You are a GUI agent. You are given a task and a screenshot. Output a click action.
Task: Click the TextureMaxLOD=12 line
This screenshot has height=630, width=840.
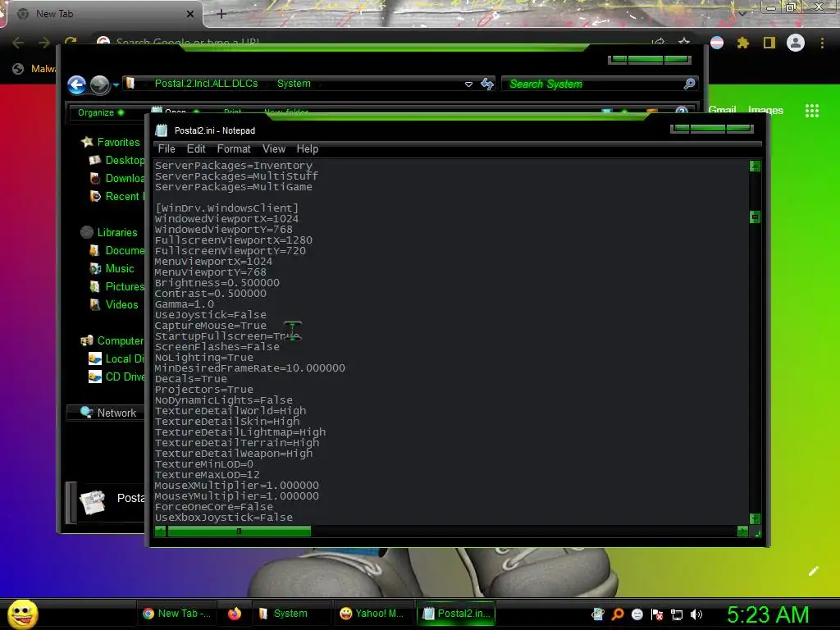tap(207, 475)
